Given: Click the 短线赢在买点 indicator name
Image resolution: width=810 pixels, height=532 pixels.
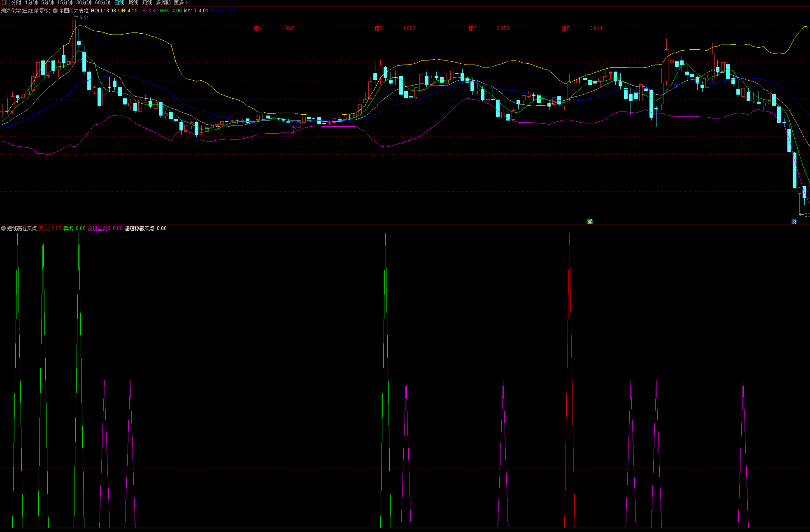Looking at the screenshot, I should coord(22,228).
